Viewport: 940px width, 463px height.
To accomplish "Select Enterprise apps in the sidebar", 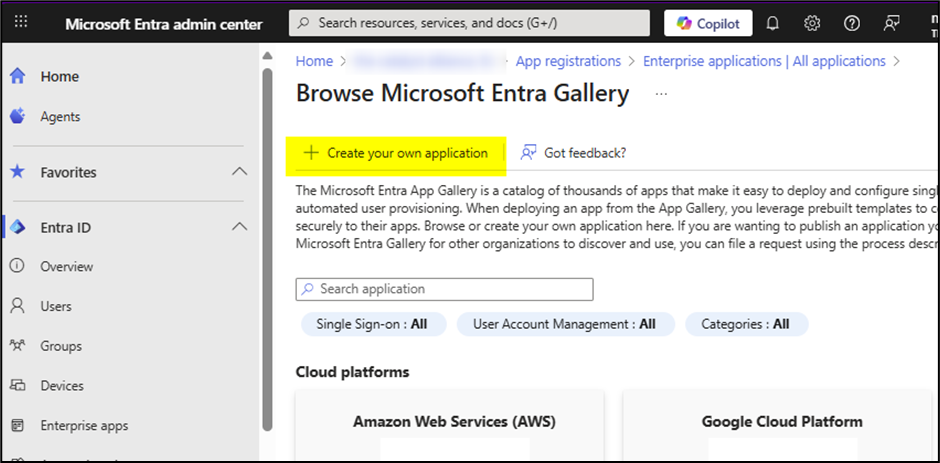I will (x=84, y=426).
